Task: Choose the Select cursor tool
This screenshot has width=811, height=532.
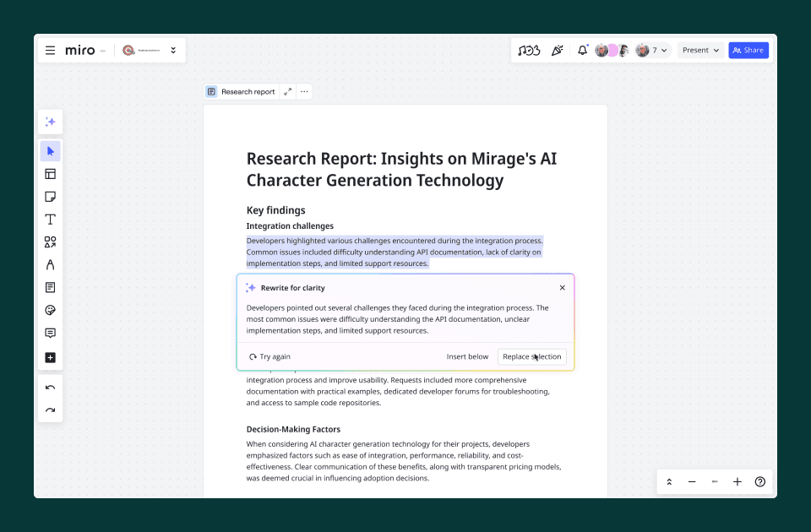Action: (x=50, y=151)
